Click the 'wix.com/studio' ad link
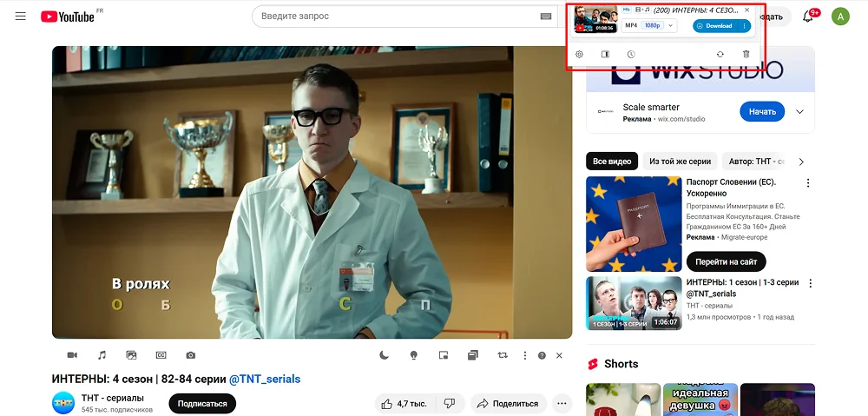This screenshot has width=868, height=416. click(x=681, y=119)
